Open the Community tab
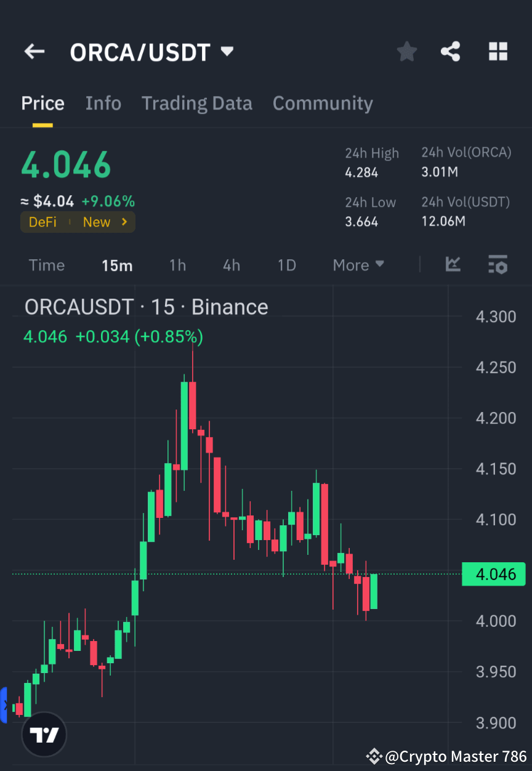The image size is (532, 771). 323,103
